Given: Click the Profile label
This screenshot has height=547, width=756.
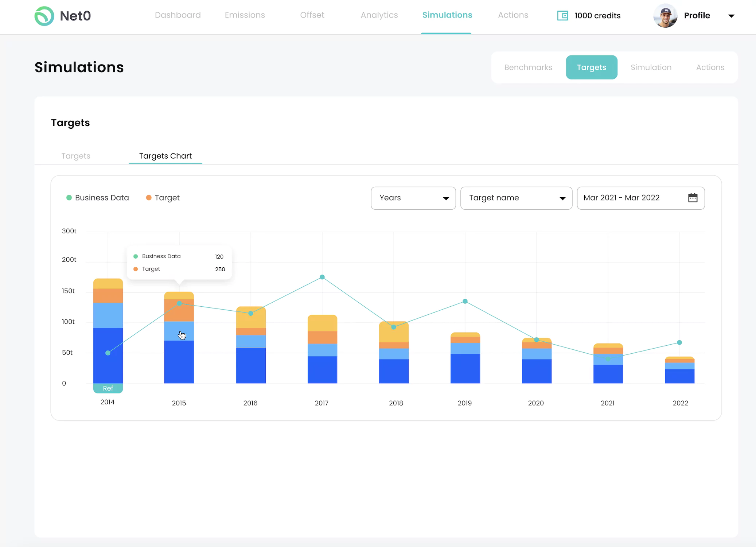Looking at the screenshot, I should coord(697,15).
